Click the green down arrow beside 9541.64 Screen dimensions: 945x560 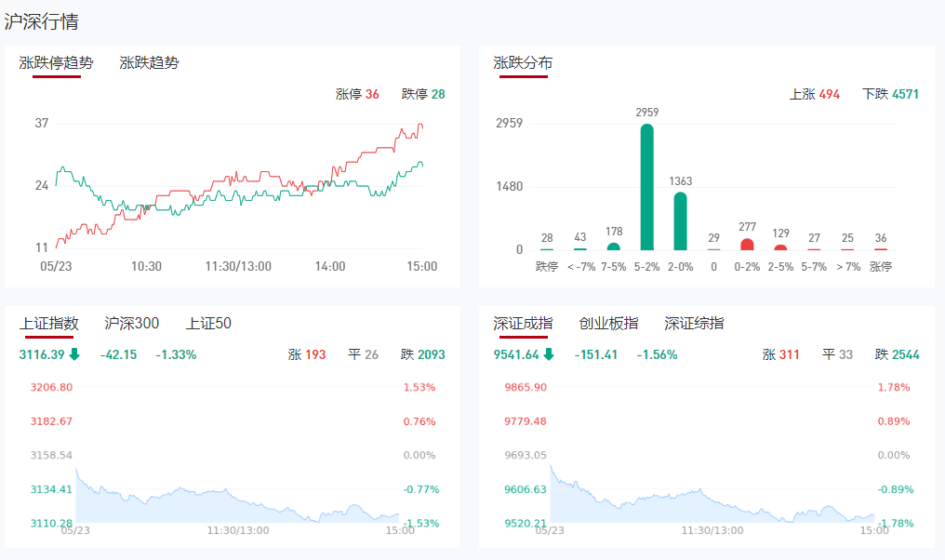pos(549,354)
